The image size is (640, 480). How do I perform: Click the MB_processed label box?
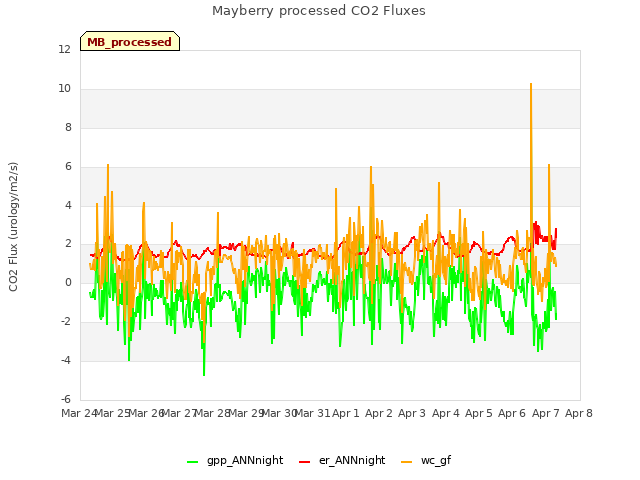(130, 41)
